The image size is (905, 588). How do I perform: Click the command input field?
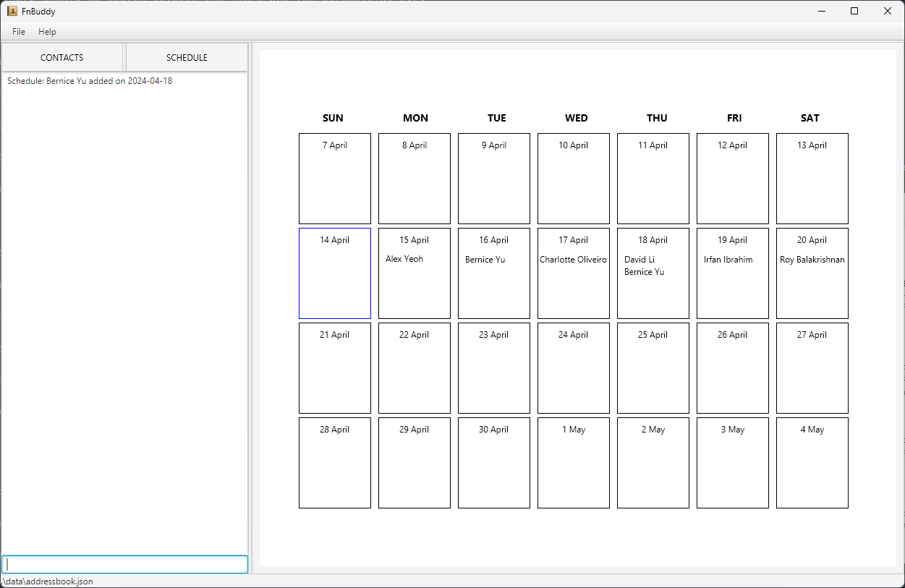coord(124,564)
